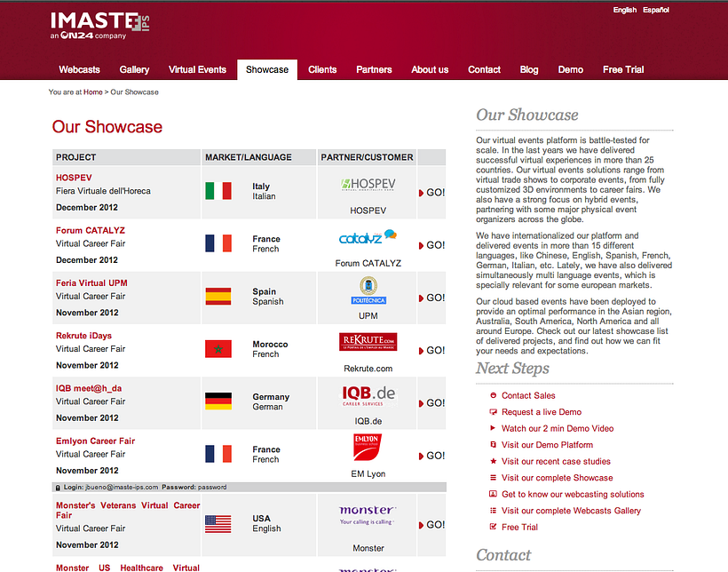Screen dimensions: 728x572
Task: Open the IQB meet@h_da link
Action: pyautogui.click(x=89, y=388)
